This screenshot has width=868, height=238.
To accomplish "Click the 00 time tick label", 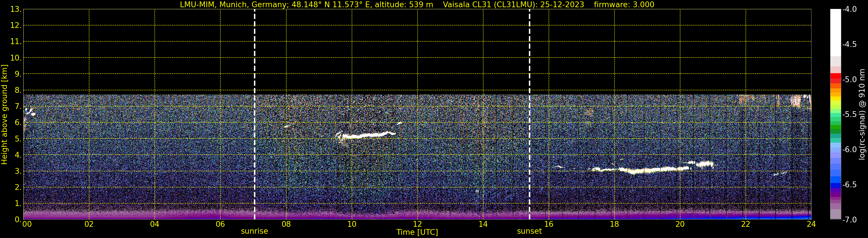I will pos(27,224).
